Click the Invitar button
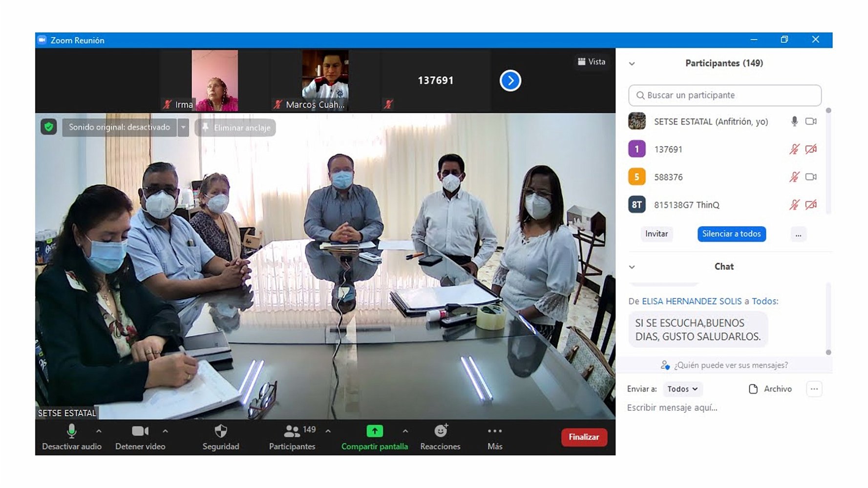The height and width of the screenshot is (488, 868). point(656,234)
